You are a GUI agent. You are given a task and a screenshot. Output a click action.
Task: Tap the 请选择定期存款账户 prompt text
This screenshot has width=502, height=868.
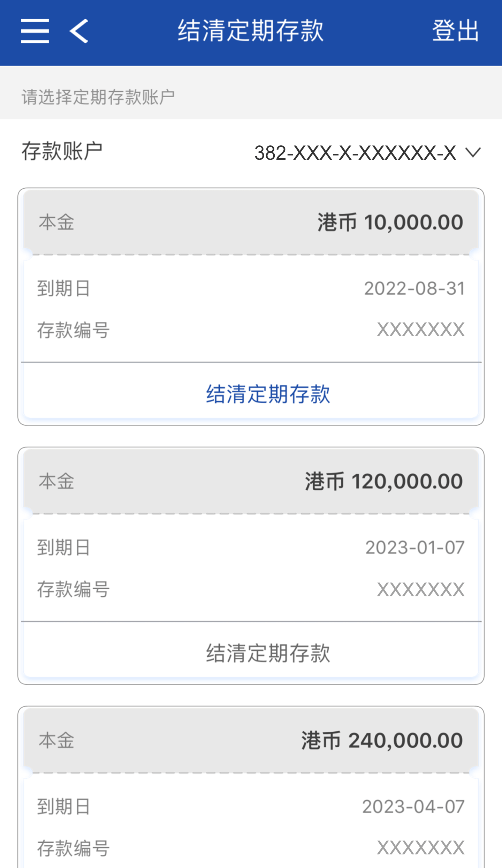[x=98, y=97]
